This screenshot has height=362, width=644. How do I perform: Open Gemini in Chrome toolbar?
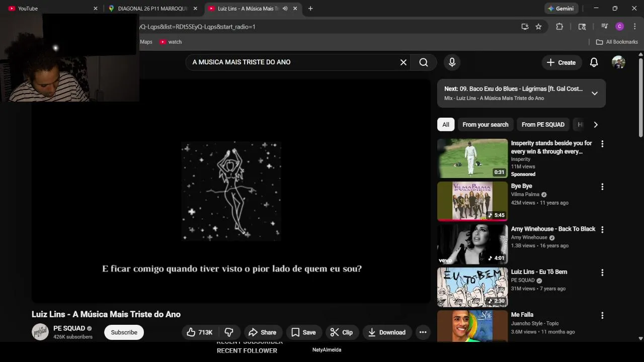(561, 9)
